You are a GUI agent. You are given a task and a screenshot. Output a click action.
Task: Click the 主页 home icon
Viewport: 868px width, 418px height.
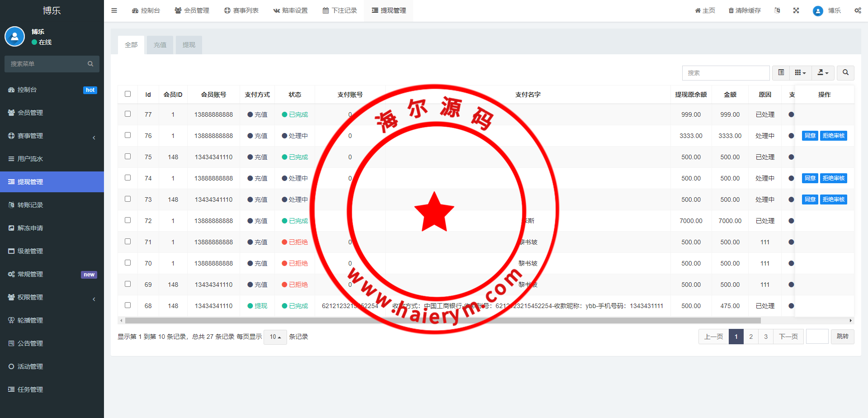[x=698, y=10]
